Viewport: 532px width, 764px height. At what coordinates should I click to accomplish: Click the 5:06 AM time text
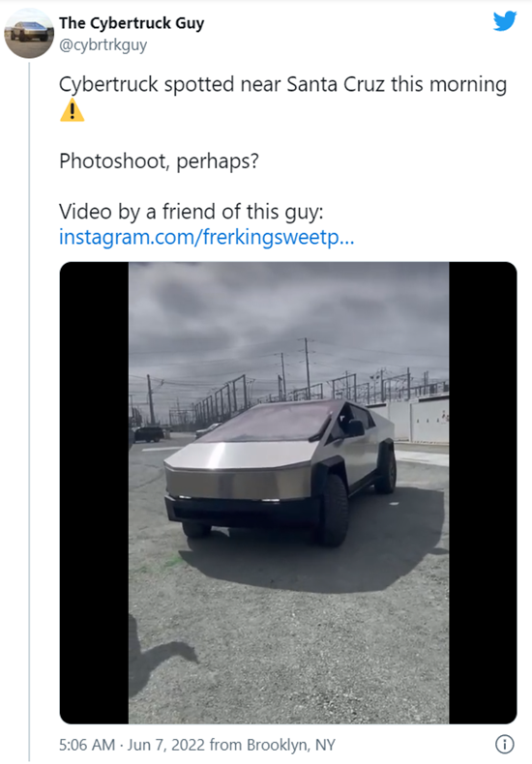87,745
